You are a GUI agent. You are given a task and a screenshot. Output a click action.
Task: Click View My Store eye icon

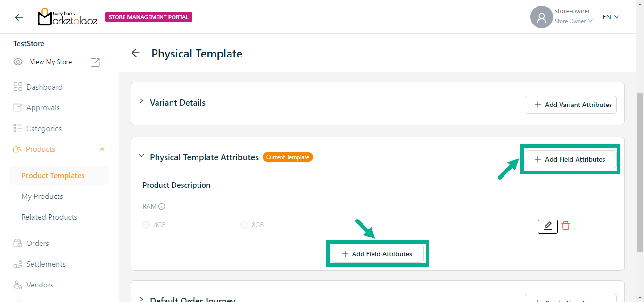pyautogui.click(x=18, y=62)
